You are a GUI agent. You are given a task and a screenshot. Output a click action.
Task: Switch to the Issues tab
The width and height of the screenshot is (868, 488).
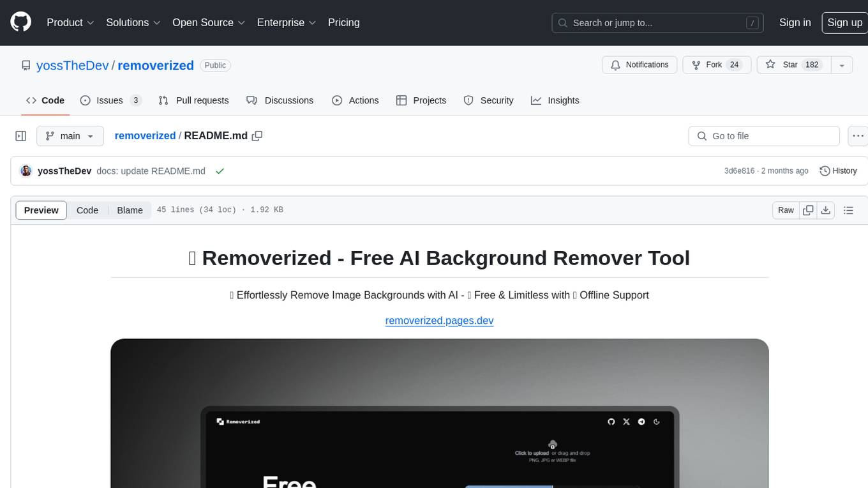(110, 100)
